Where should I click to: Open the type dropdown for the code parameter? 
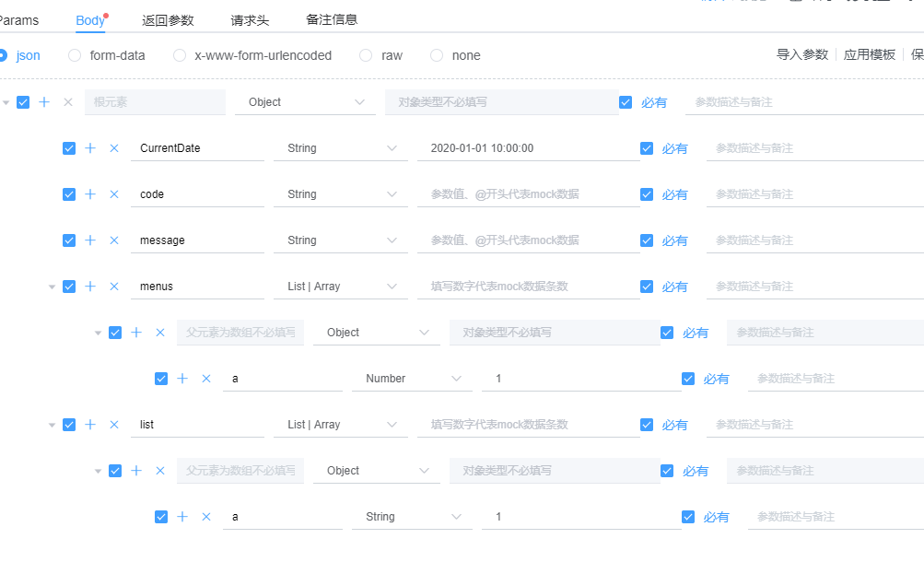[x=340, y=193]
